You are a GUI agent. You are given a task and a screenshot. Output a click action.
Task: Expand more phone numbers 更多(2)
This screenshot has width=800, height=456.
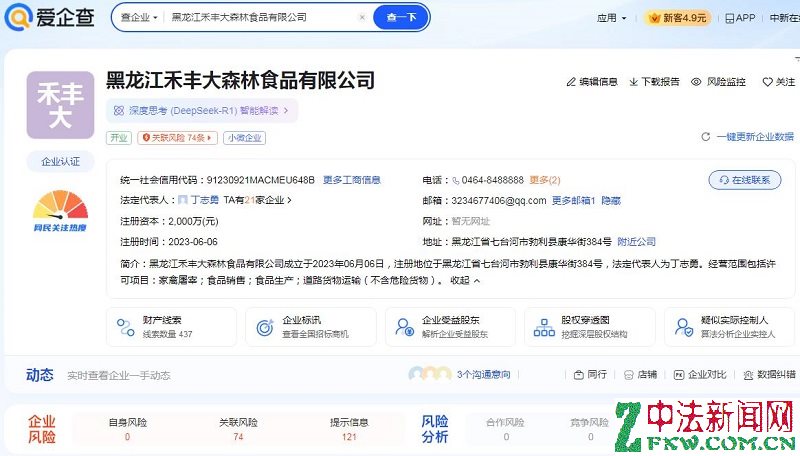(544, 180)
